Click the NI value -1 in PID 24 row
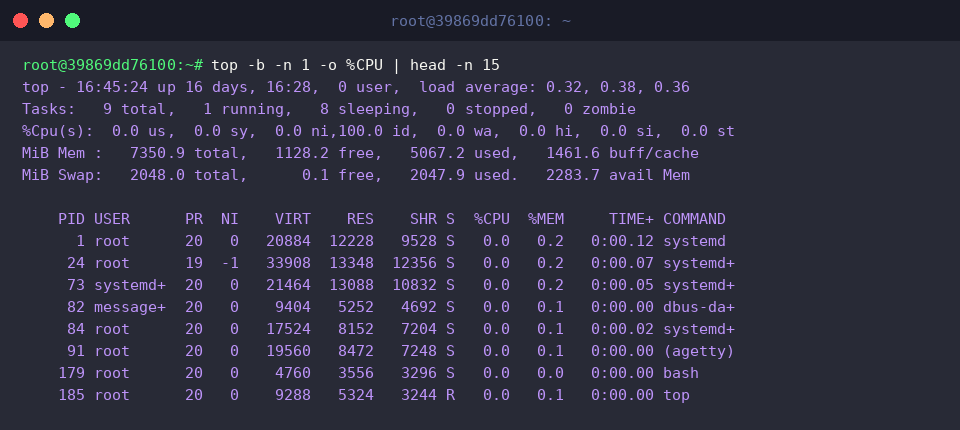 click(x=230, y=263)
